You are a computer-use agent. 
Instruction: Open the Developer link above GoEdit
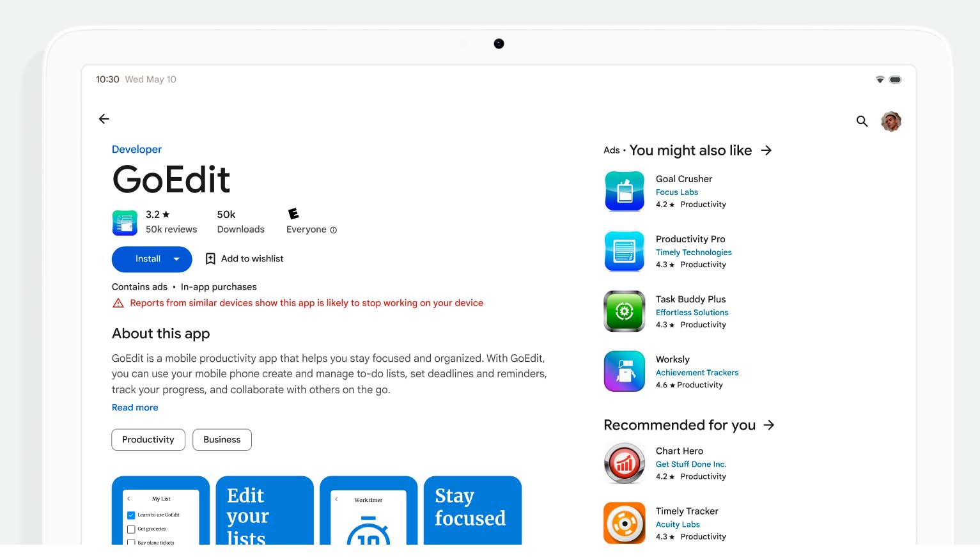pyautogui.click(x=137, y=150)
